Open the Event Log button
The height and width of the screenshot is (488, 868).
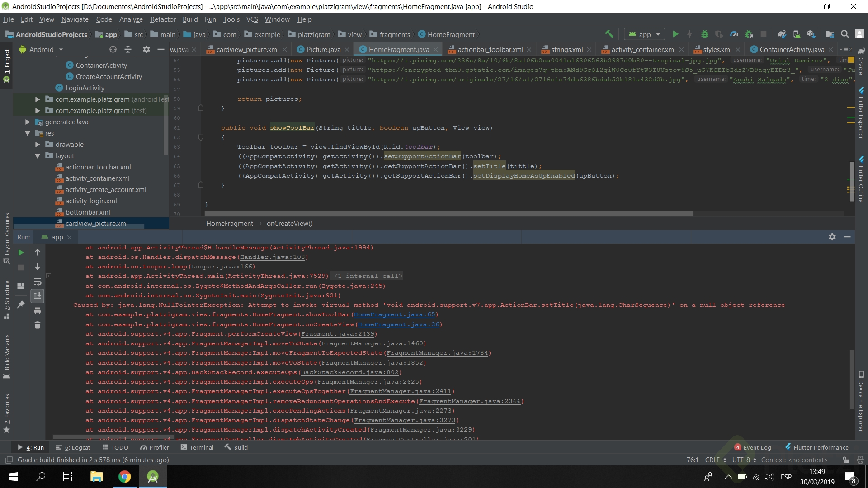click(753, 447)
